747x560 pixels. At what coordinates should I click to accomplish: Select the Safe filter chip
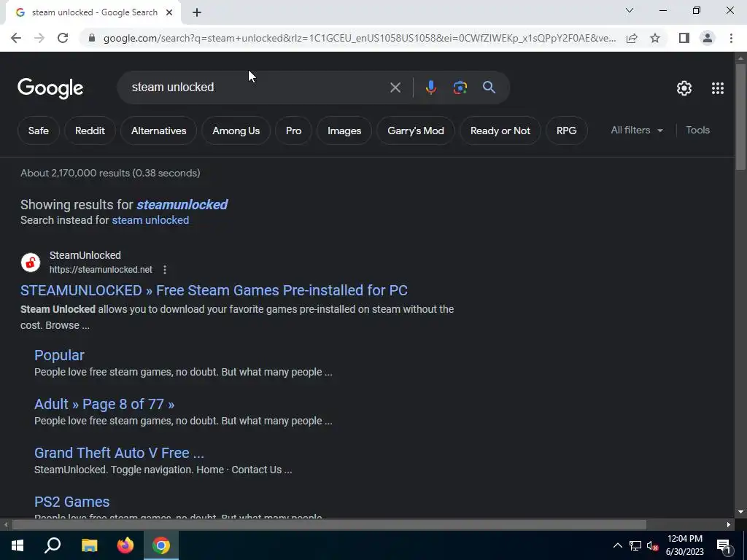coord(39,131)
